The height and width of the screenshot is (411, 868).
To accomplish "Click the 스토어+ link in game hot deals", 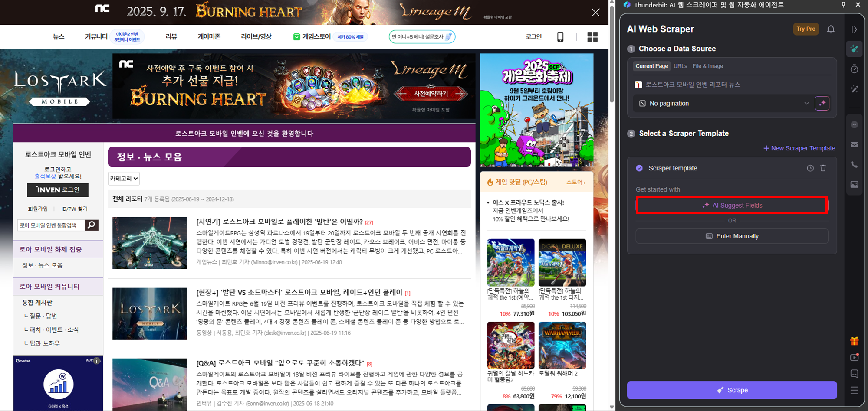I will [x=576, y=182].
